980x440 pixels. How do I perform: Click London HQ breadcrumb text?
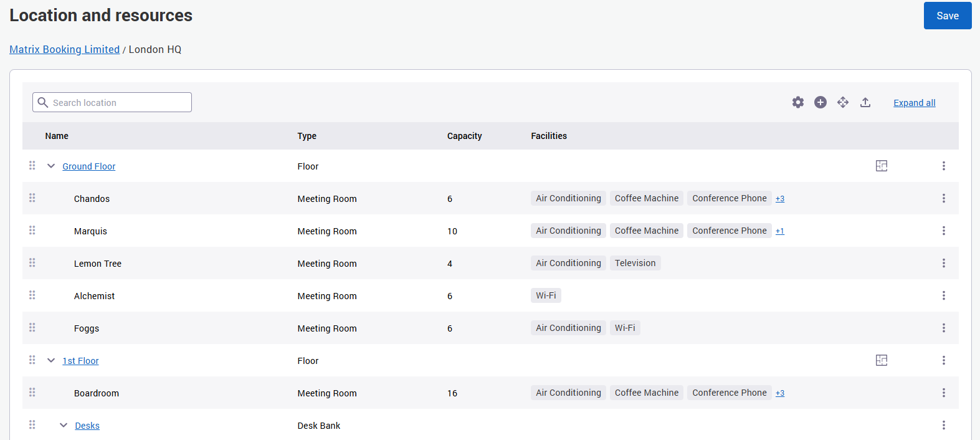155,49
